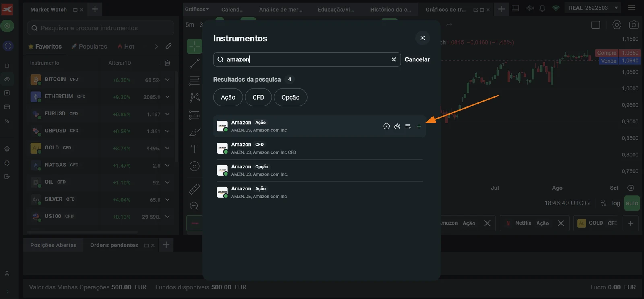Add a new Market Watch panel tab
The width and height of the screenshot is (644, 299).
[x=95, y=9]
